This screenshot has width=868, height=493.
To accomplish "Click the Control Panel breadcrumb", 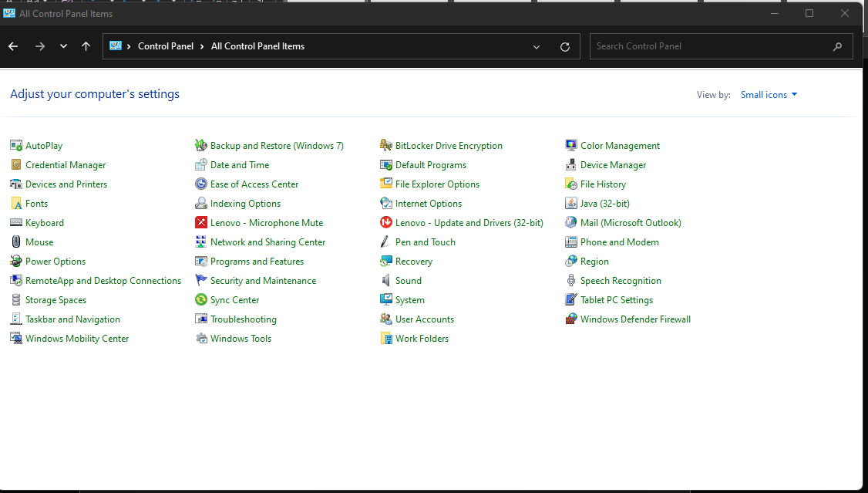I will [x=166, y=46].
